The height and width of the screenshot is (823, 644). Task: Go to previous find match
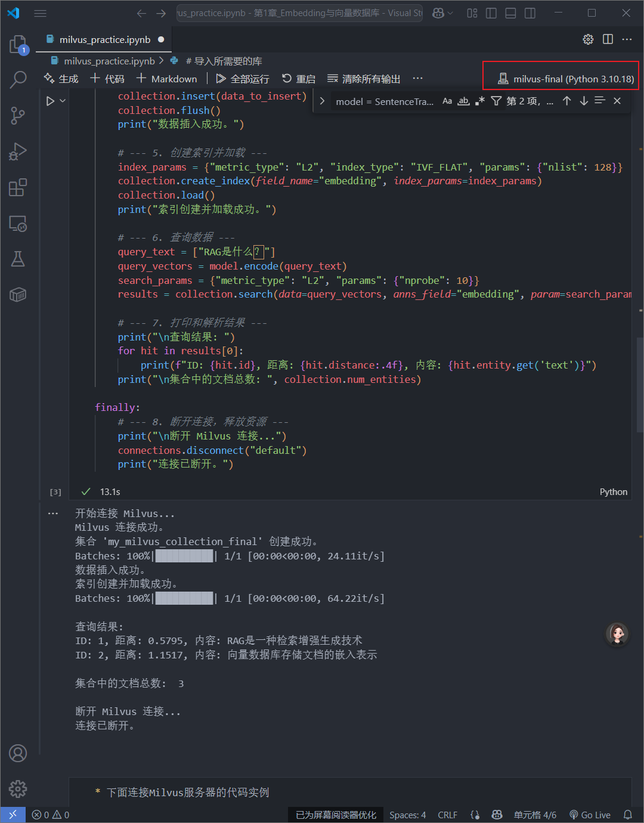tap(567, 101)
